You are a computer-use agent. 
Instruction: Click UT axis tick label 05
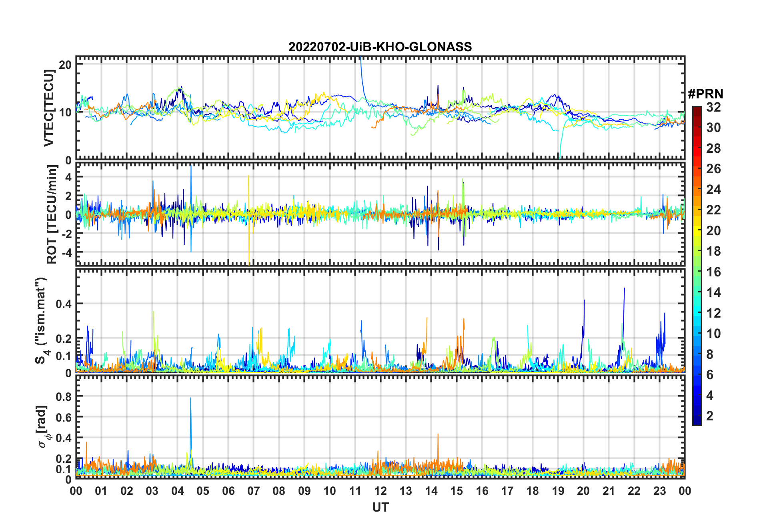[203, 491]
